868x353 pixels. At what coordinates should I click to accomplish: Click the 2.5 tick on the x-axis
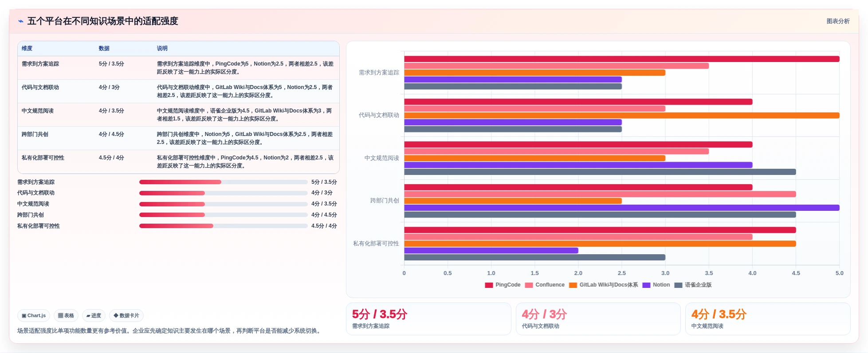(x=622, y=273)
